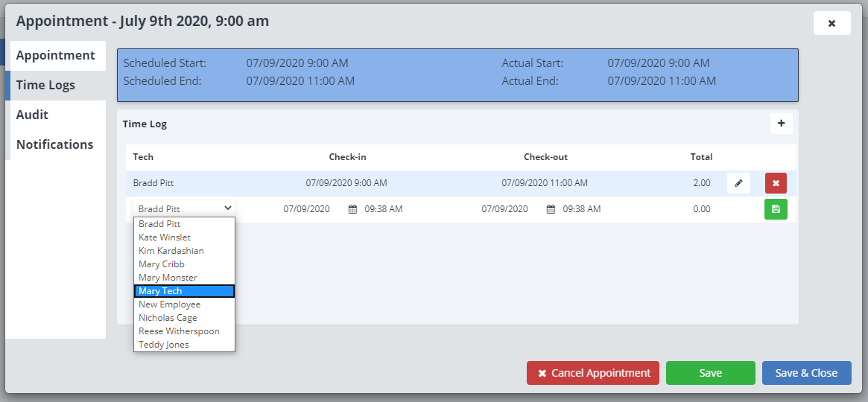Open the Audit tab
The image size is (868, 402).
pos(33,115)
